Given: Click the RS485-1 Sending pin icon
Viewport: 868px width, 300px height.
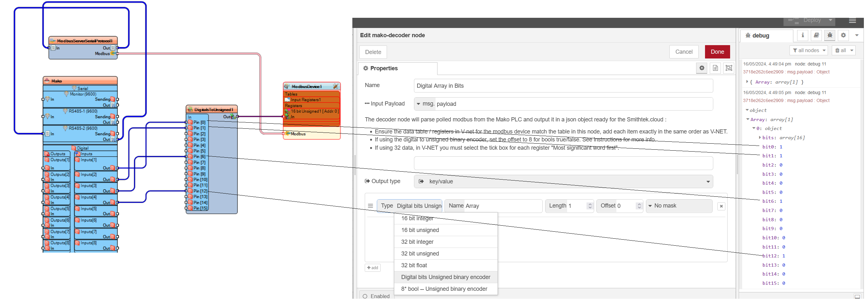Looking at the screenshot, I should [x=112, y=117].
